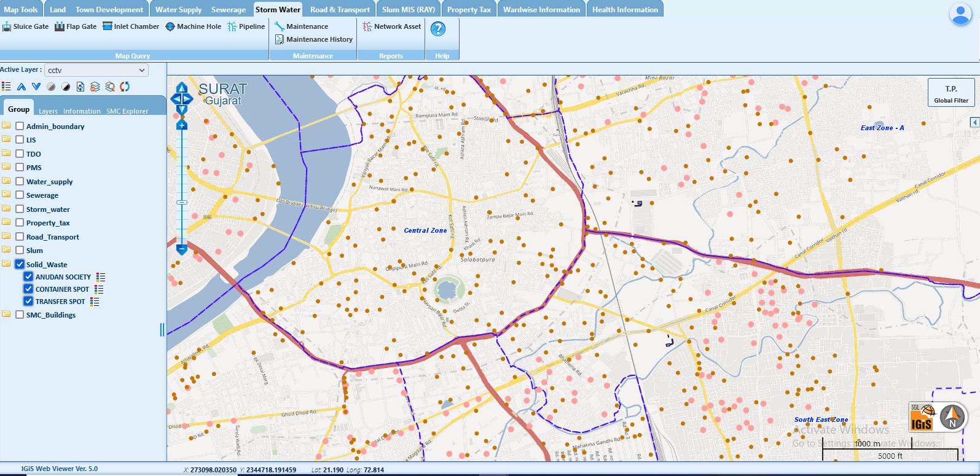Click the East Zone - A label
The width and height of the screenshot is (980, 476).
[882, 128]
